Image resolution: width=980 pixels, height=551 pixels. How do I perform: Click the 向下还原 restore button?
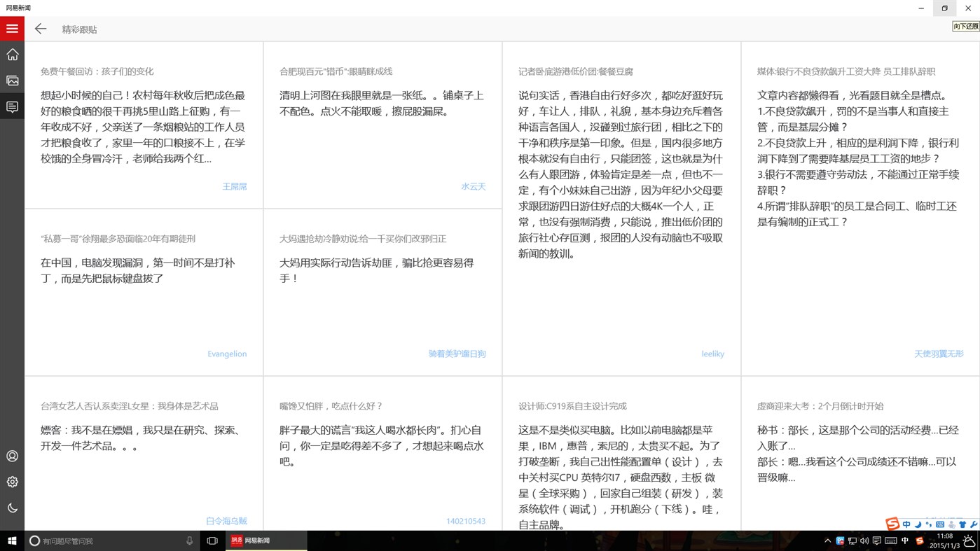coord(966,25)
